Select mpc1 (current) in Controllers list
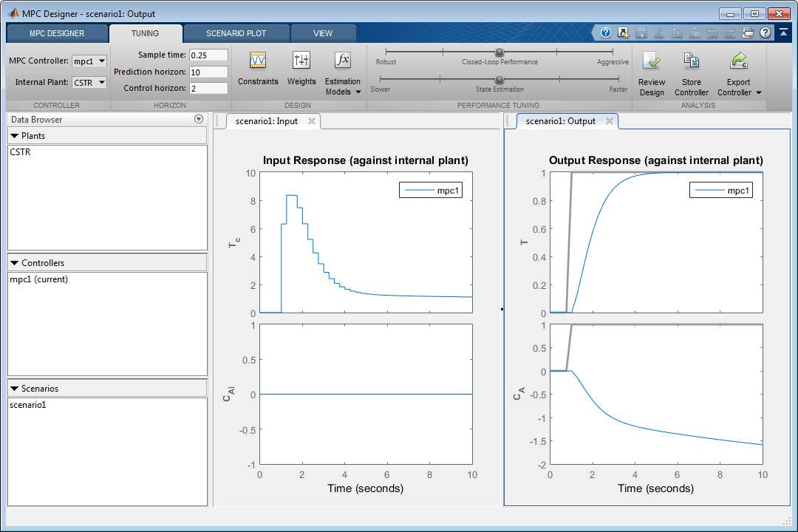 tap(39, 279)
